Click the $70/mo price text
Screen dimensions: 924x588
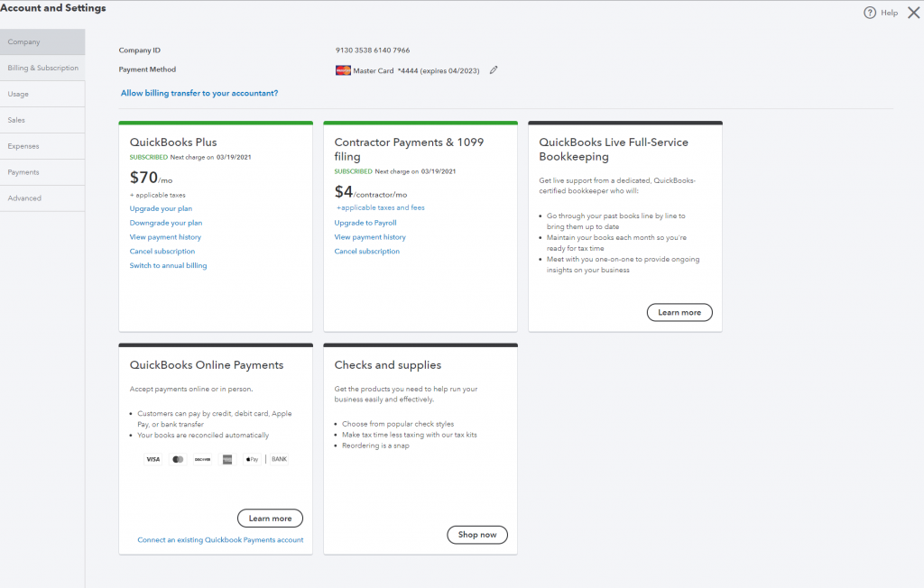[151, 178]
